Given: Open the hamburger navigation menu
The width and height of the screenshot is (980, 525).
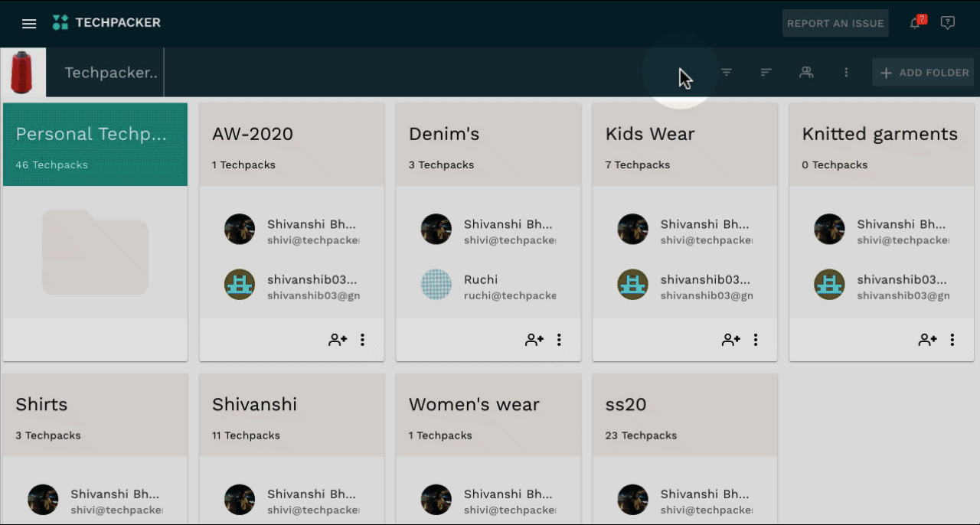Looking at the screenshot, I should click(x=29, y=24).
